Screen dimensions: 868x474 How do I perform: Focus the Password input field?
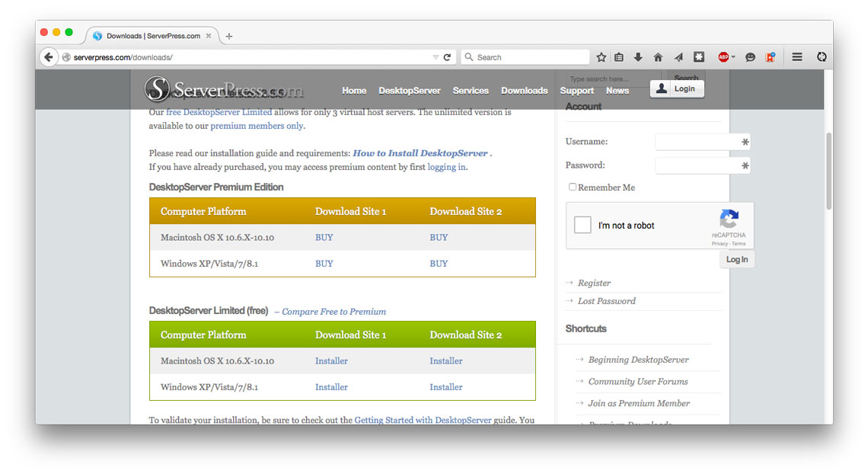703,165
